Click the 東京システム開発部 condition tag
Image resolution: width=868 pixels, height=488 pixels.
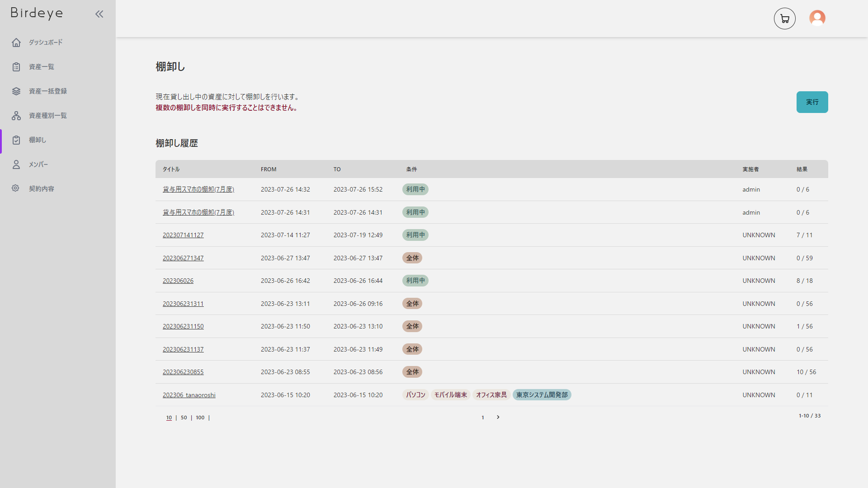(x=542, y=395)
